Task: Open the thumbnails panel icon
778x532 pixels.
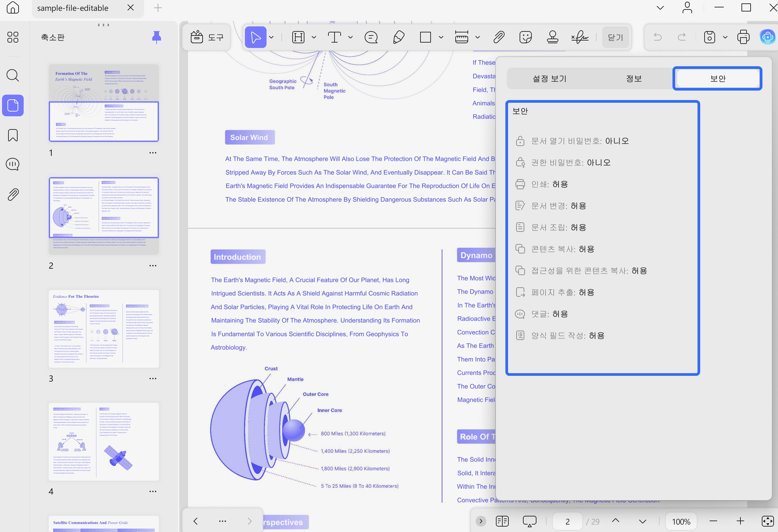Action: coord(13,105)
